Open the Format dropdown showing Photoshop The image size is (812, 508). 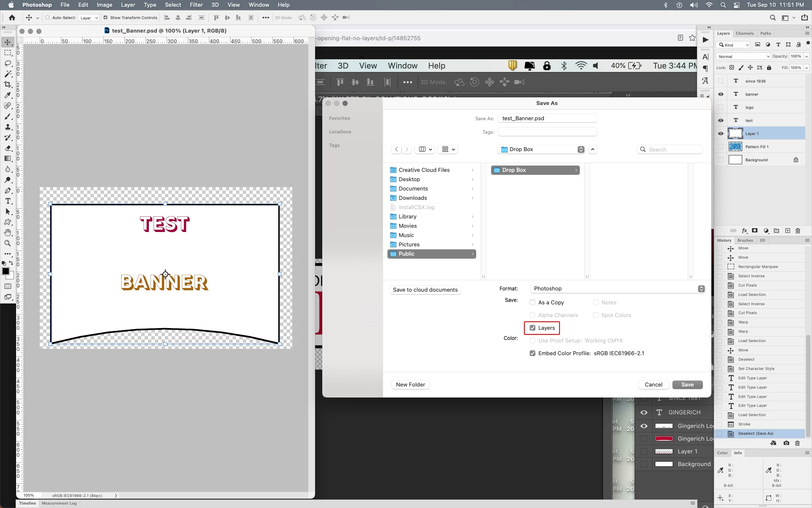tap(617, 288)
